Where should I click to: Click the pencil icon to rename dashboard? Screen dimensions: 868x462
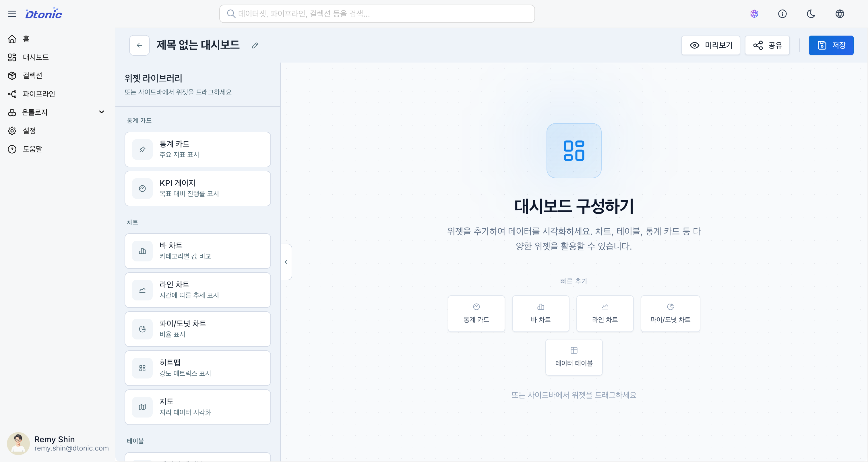pyautogui.click(x=255, y=46)
